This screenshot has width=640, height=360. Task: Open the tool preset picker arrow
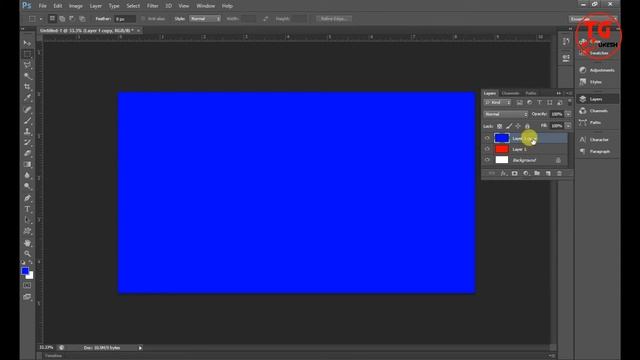tap(41, 19)
